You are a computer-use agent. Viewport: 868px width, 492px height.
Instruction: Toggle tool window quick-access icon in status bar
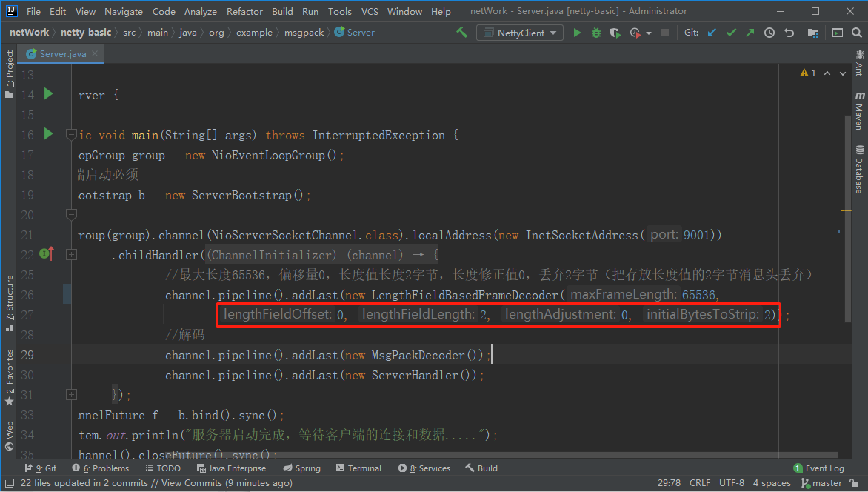10,483
